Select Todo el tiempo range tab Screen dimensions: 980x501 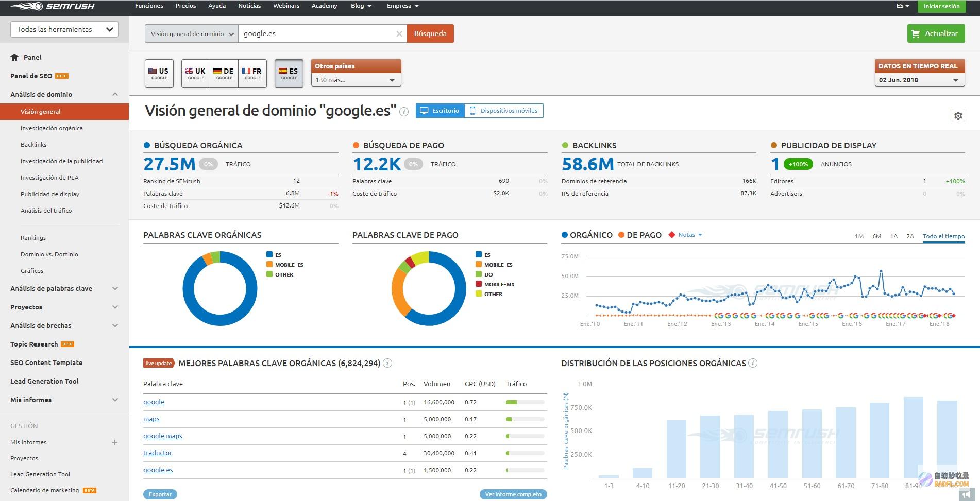point(943,236)
